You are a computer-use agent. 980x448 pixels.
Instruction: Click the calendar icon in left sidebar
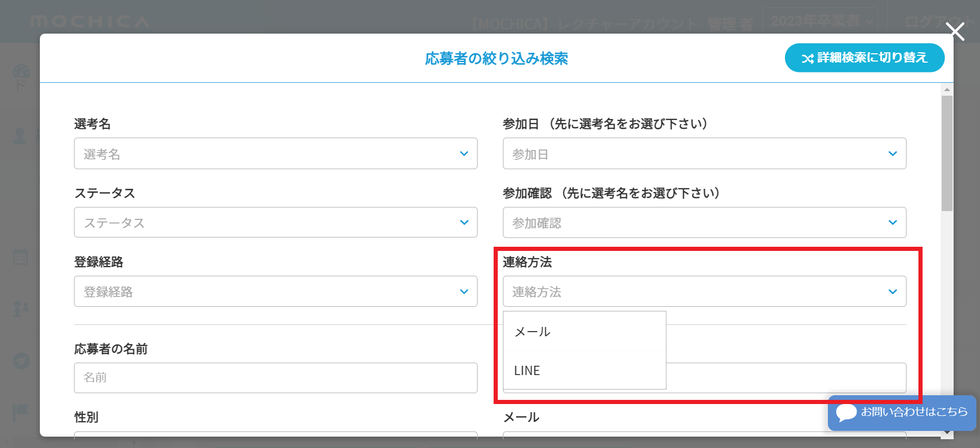coord(21,257)
